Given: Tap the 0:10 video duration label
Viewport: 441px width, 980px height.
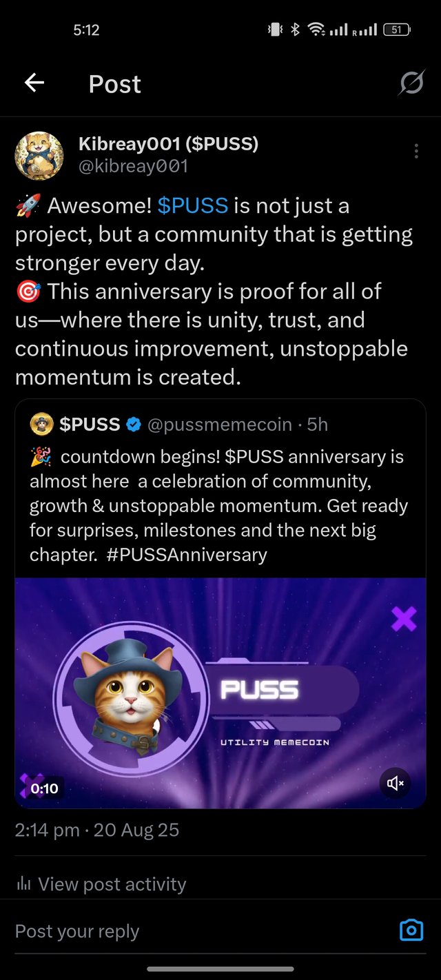Looking at the screenshot, I should point(44,788).
